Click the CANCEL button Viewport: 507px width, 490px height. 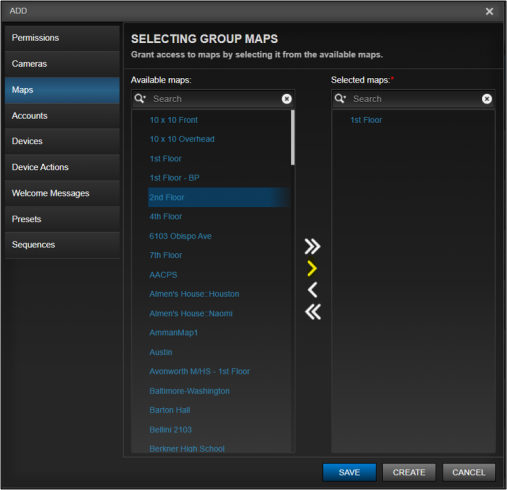pos(469,472)
